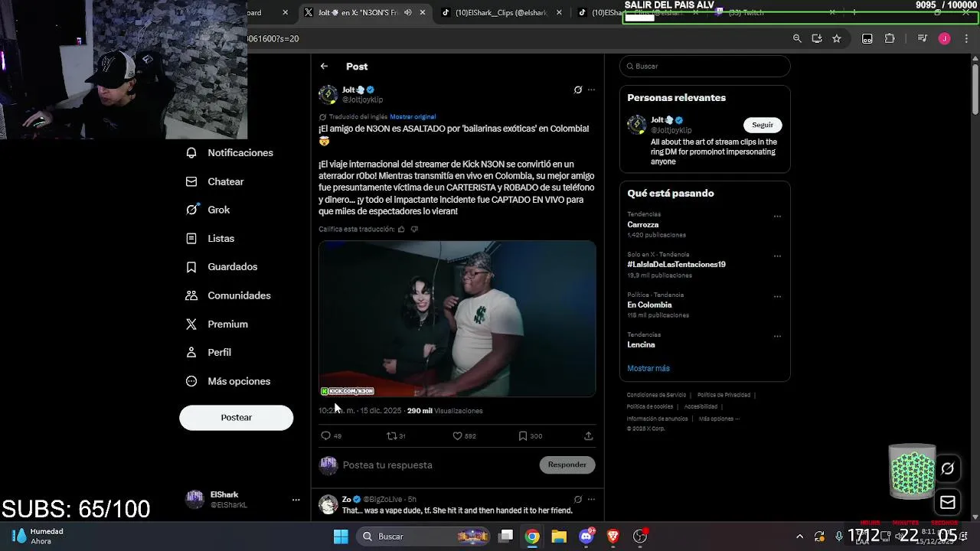Click Política de Privacidad footer link
The height and width of the screenshot is (551, 980).
(724, 395)
